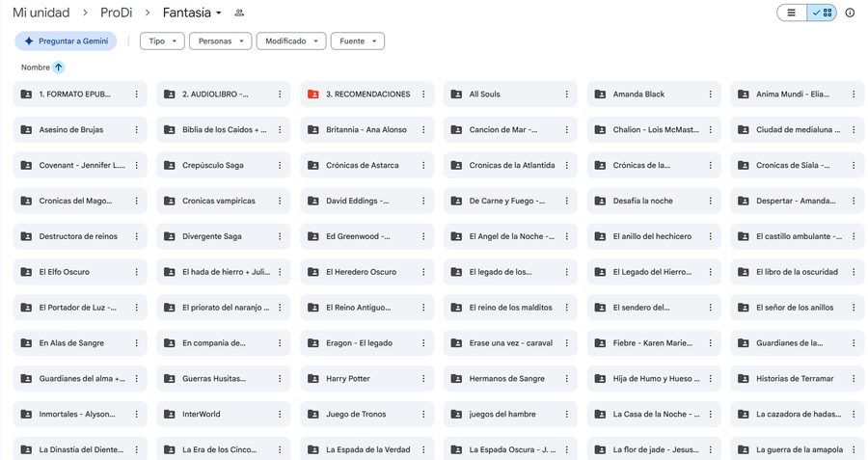Open the Modificado filter dropdown
Screen dimensions: 868x460
click(x=291, y=41)
